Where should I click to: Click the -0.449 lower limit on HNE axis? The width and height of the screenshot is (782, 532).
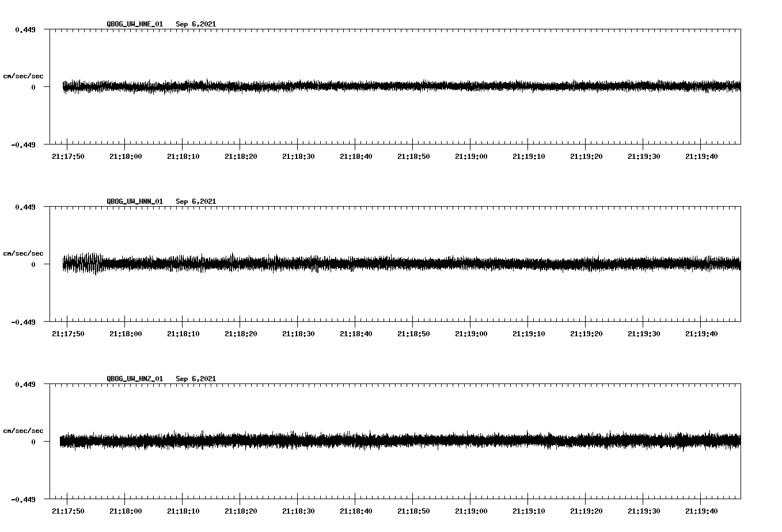pyautogui.click(x=23, y=145)
